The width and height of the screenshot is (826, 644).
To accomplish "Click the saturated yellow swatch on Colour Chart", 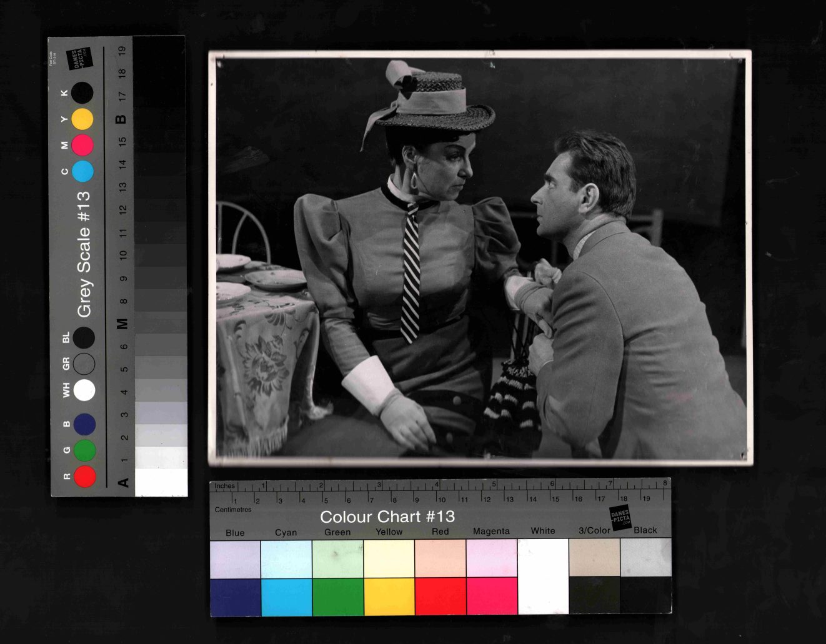I will [389, 596].
